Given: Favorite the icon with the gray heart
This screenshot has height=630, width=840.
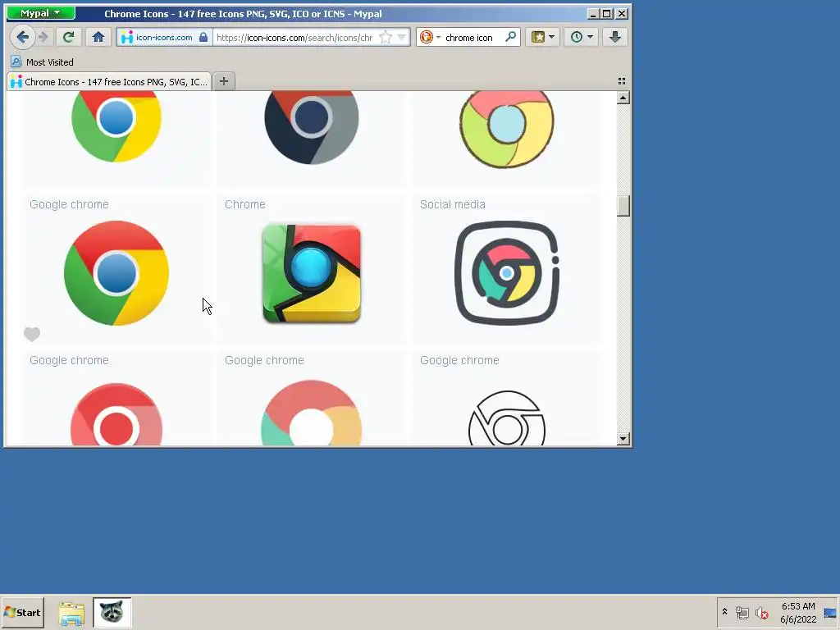Looking at the screenshot, I should tap(32, 334).
